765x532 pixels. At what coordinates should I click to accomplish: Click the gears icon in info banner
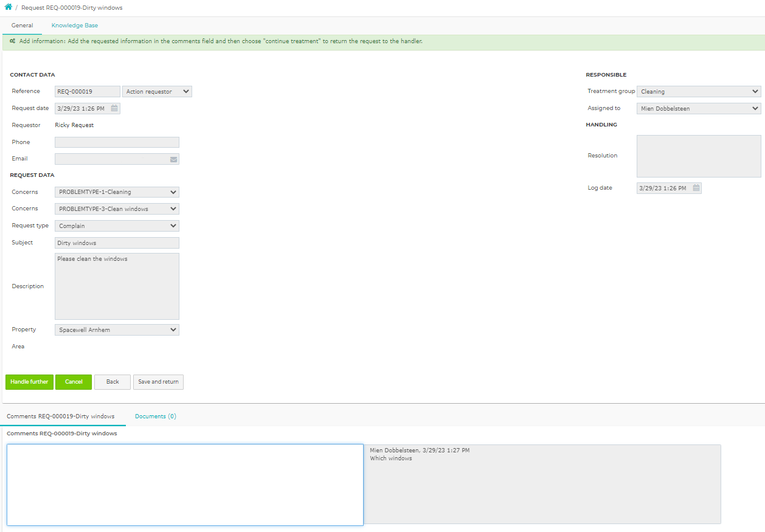[13, 41]
